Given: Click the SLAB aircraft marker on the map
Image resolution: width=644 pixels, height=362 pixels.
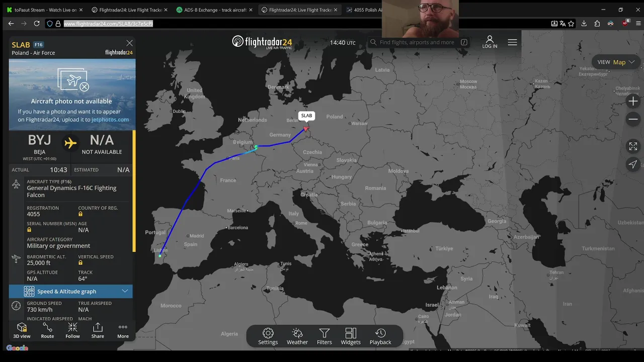Looking at the screenshot, I should pyautogui.click(x=305, y=129).
